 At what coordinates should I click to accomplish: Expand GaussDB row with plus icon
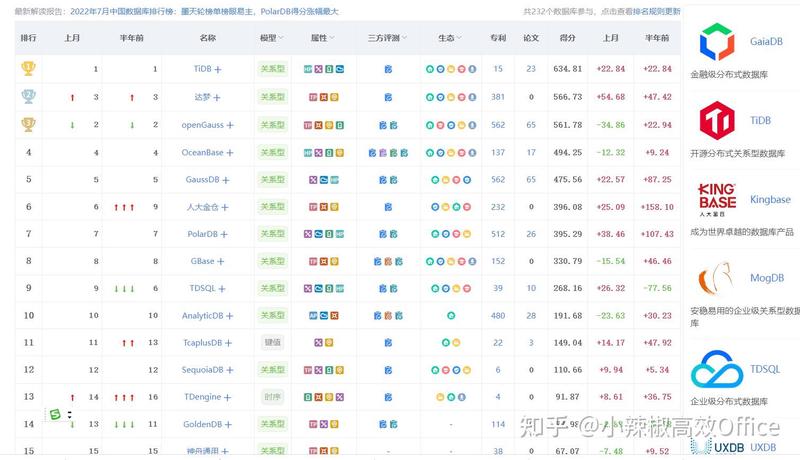226,180
